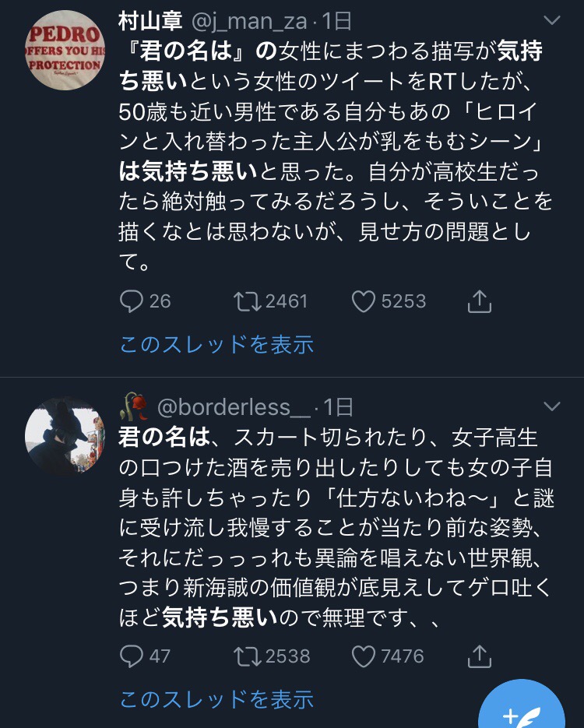Open the @j_man_za username handle
The width and height of the screenshot is (584, 728).
tap(249, 21)
